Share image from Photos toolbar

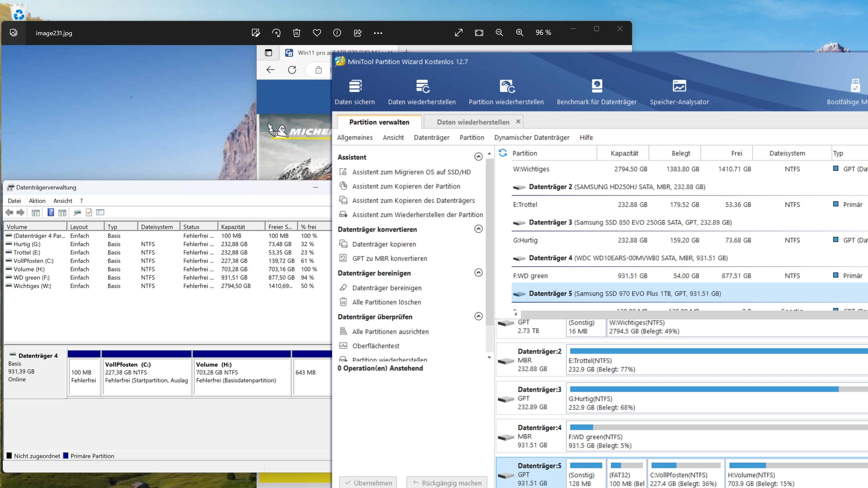(357, 33)
